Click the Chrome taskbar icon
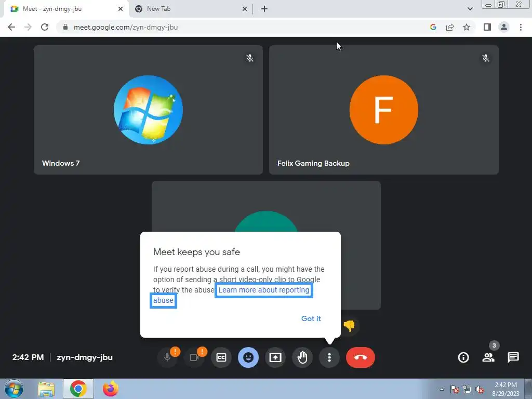The image size is (532, 399). [x=78, y=389]
